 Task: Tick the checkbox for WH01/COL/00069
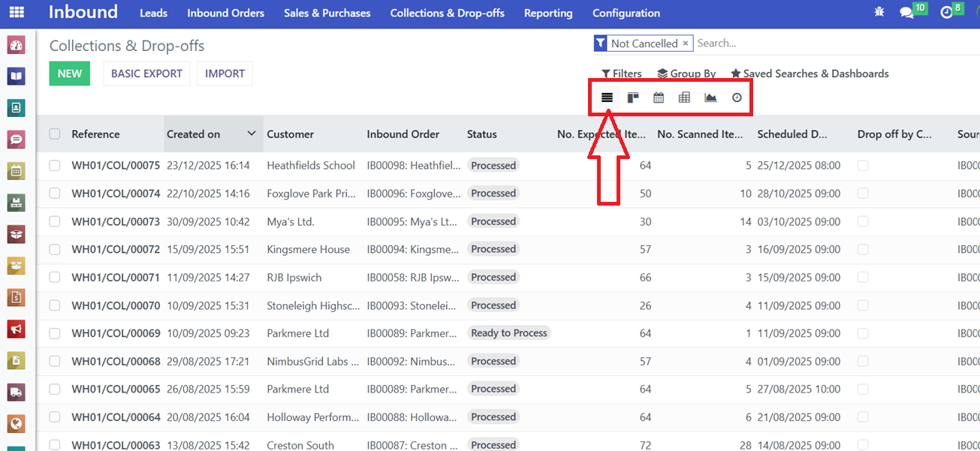[x=55, y=333]
